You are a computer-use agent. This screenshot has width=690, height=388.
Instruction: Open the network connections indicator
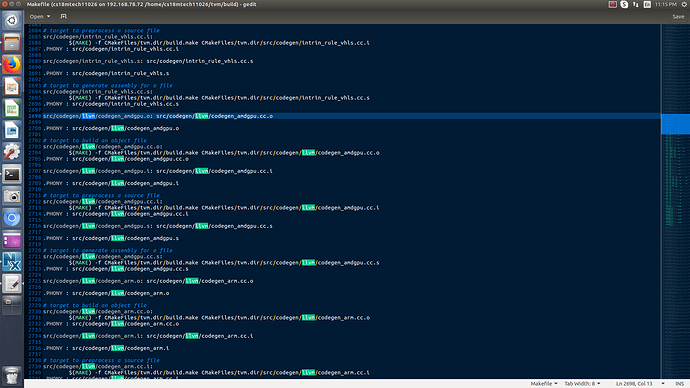pos(635,4)
